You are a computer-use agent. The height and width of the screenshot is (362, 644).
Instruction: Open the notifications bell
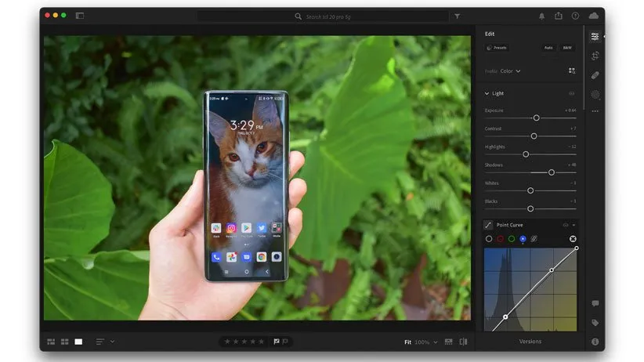(541, 16)
